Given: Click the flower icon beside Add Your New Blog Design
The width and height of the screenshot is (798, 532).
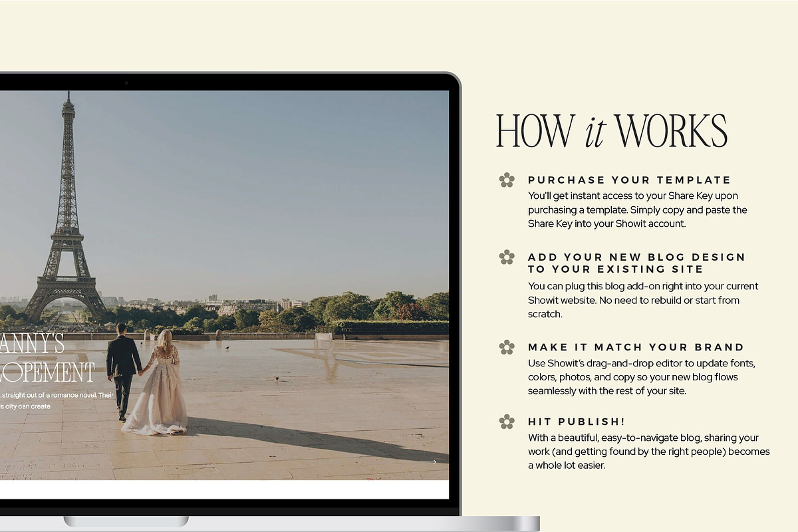Looking at the screenshot, I should (x=507, y=257).
